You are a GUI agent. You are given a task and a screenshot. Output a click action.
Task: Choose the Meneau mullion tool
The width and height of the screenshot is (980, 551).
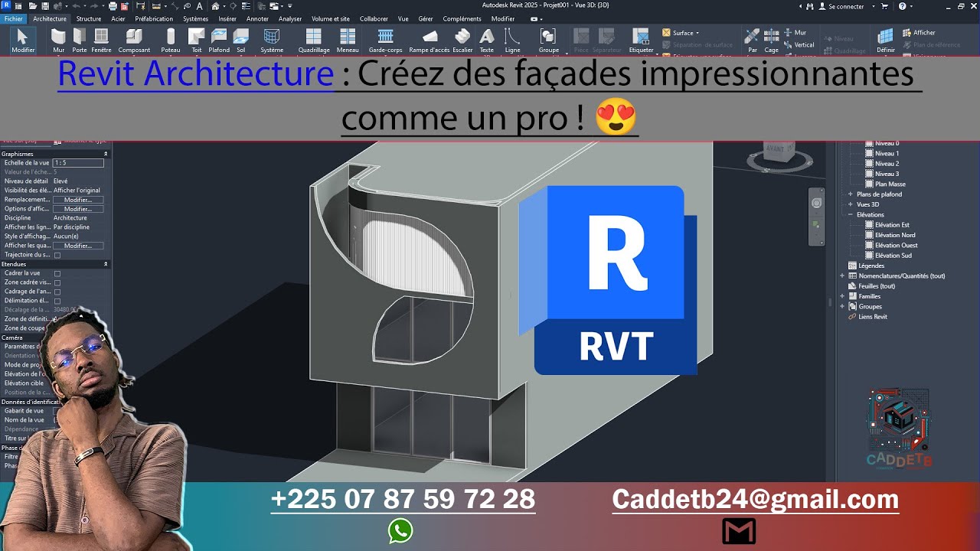tap(348, 40)
